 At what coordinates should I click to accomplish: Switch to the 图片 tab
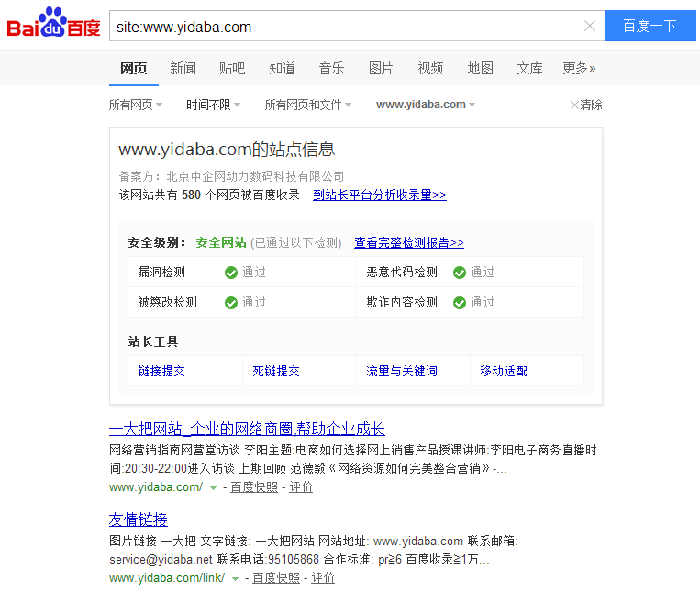coord(381,68)
